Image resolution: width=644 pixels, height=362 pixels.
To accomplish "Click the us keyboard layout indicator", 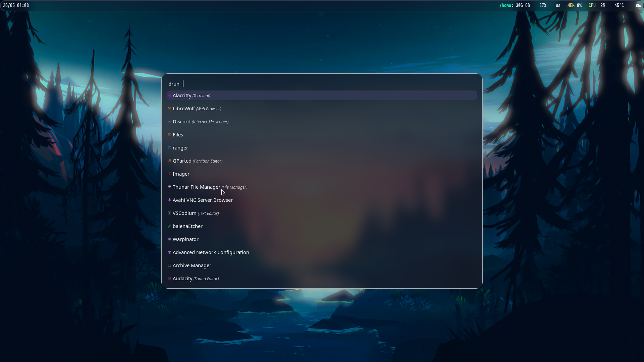I will (558, 5).
